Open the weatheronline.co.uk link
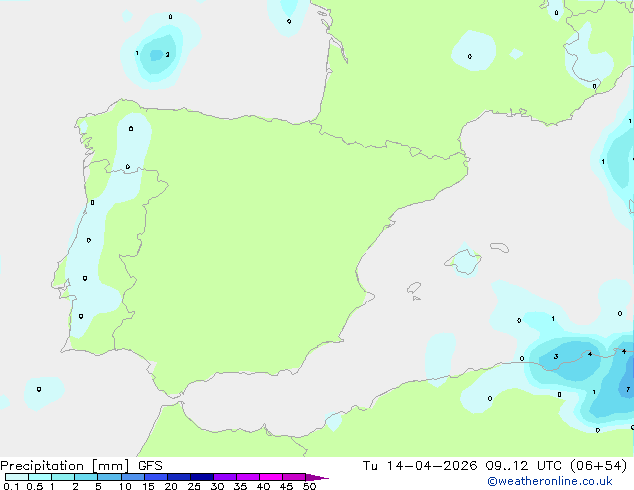634x490 pixels. point(549,481)
